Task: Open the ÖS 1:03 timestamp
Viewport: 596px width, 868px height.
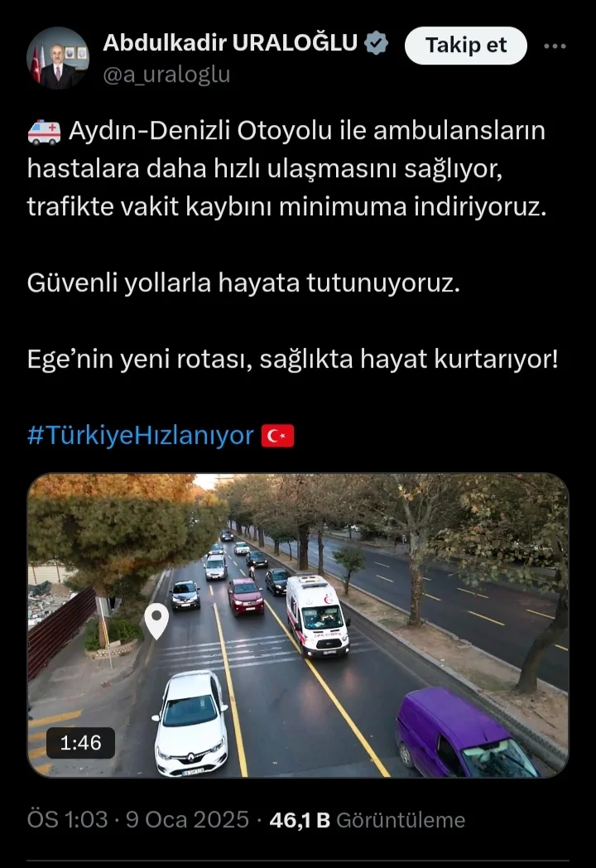Action: [68, 820]
